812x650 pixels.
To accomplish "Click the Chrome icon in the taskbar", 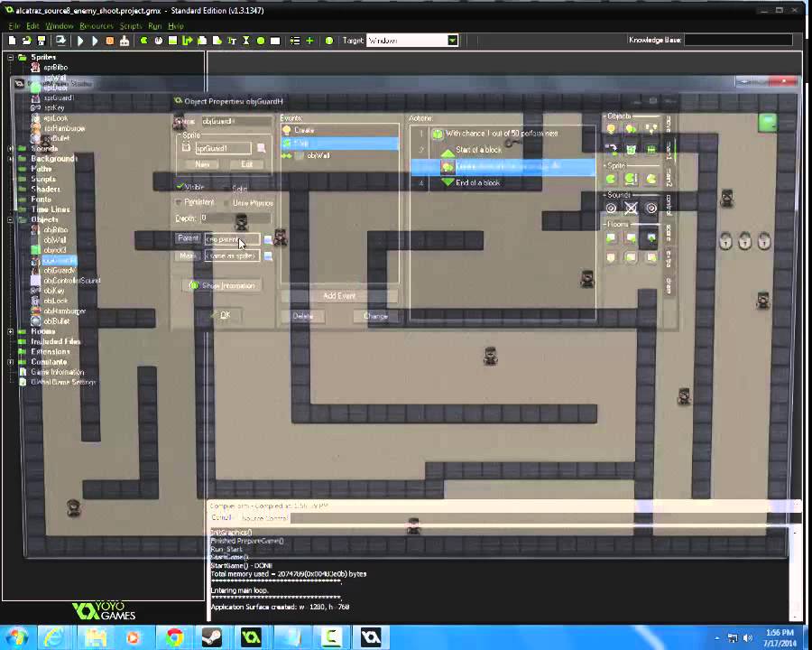I will tap(174, 637).
